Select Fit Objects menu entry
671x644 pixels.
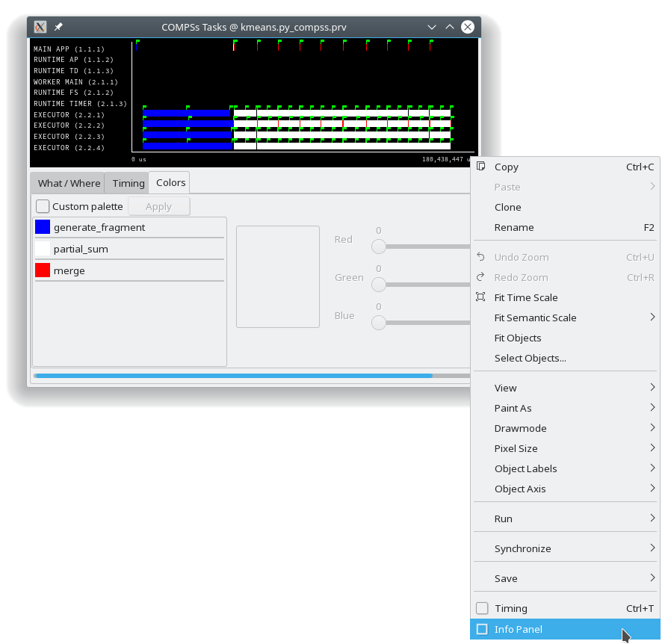[566, 338]
